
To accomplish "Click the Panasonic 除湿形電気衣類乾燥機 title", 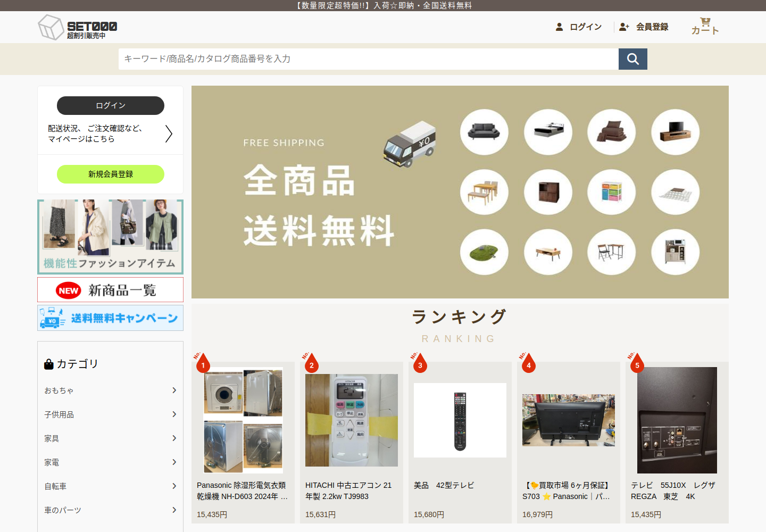I will click(x=243, y=491).
